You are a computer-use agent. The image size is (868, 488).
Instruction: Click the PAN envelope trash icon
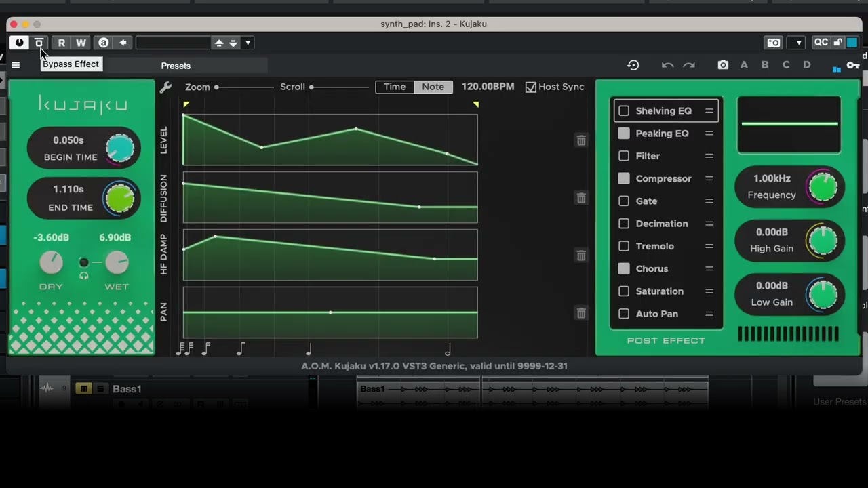pyautogui.click(x=581, y=313)
